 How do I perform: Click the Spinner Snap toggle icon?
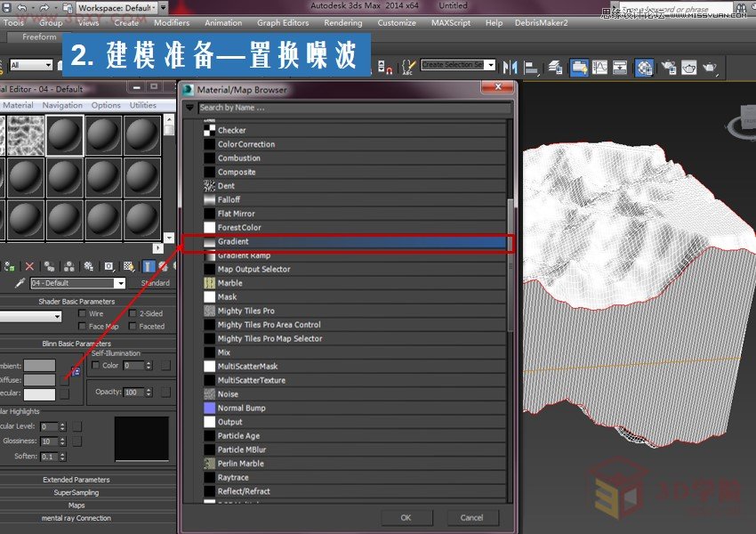[385, 67]
